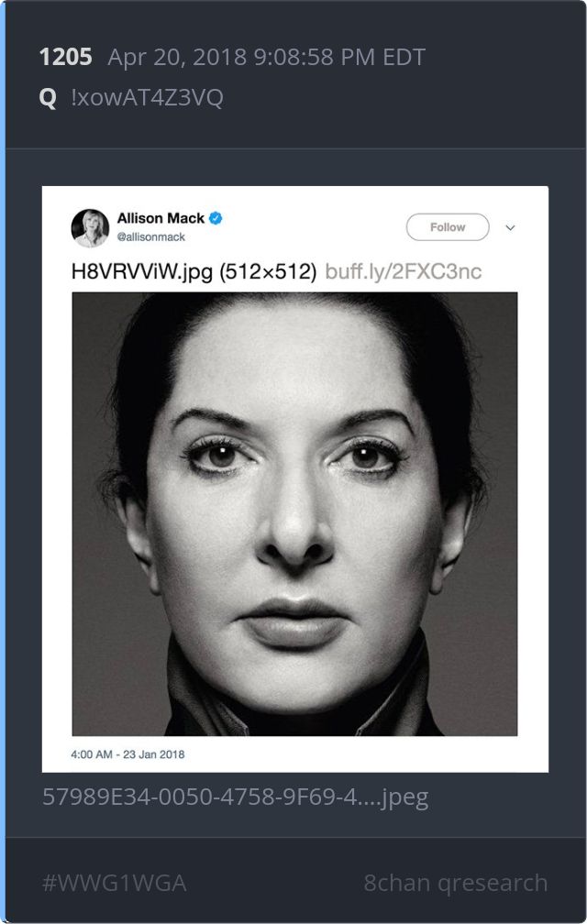Visit the 8chan qresearch source link
587x924 pixels.
click(456, 883)
